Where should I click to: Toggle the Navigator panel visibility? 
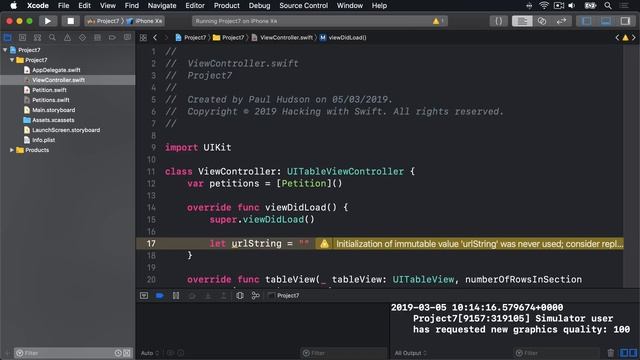click(587, 21)
